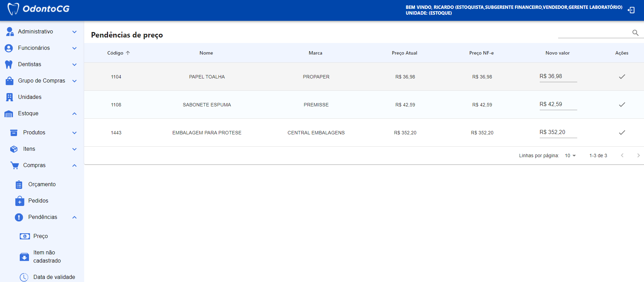644x282 pixels.
Task: Click the OdontoCG tooth logo
Action: pos(13,9)
